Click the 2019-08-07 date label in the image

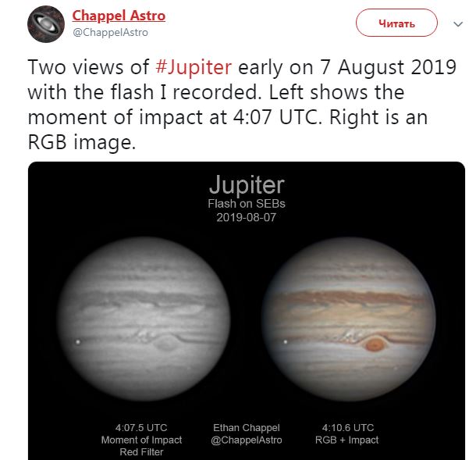click(247, 217)
